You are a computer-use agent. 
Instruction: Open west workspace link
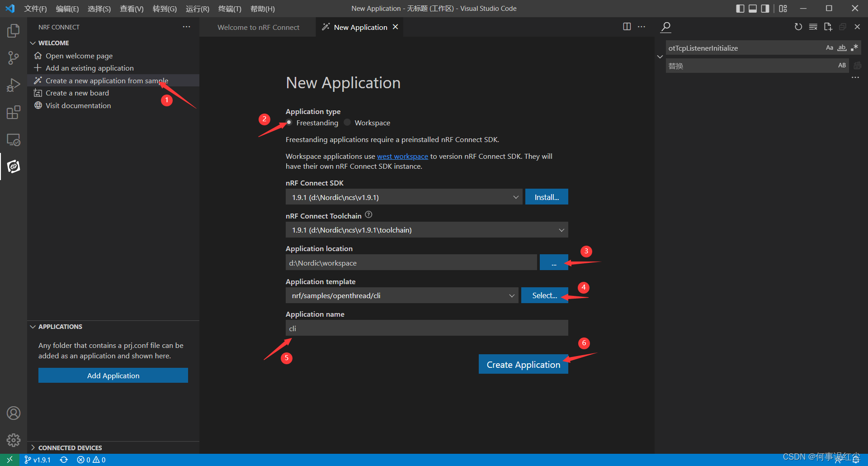point(402,156)
